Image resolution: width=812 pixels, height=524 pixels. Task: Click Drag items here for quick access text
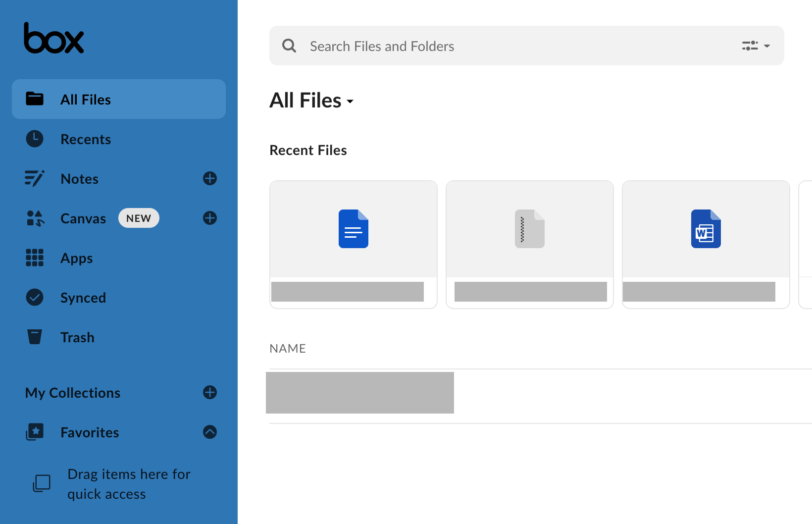(x=129, y=484)
